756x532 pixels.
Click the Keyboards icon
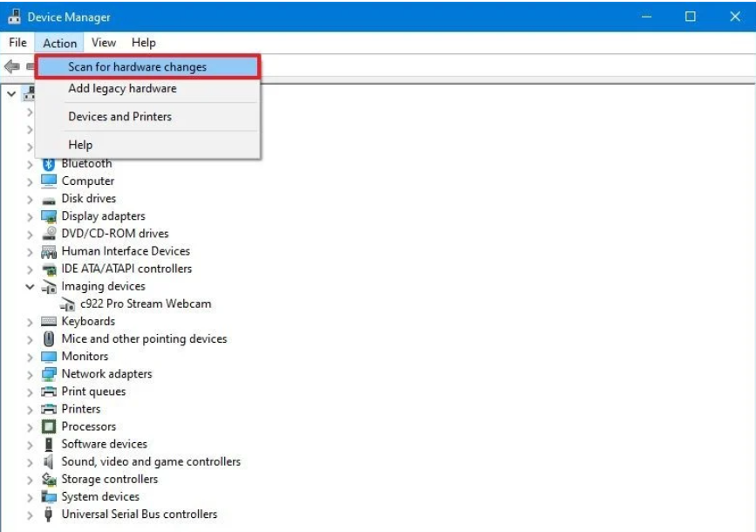[x=49, y=321]
